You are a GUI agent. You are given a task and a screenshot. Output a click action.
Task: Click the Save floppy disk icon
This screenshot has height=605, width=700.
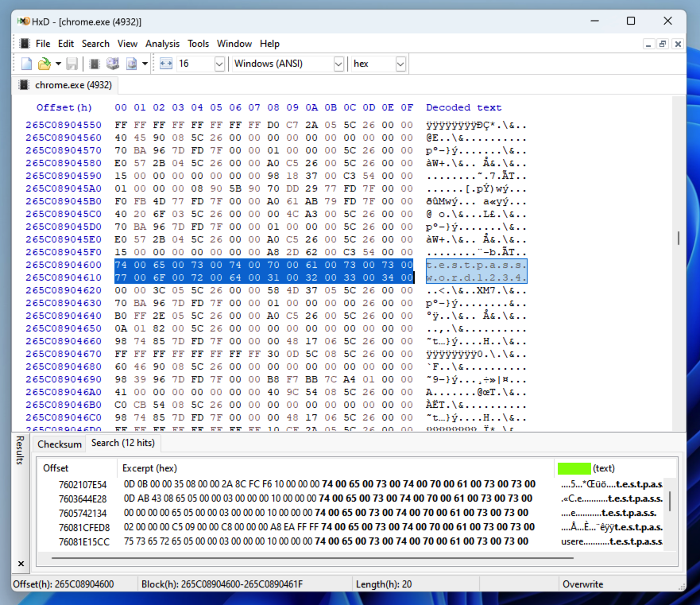pos(72,64)
